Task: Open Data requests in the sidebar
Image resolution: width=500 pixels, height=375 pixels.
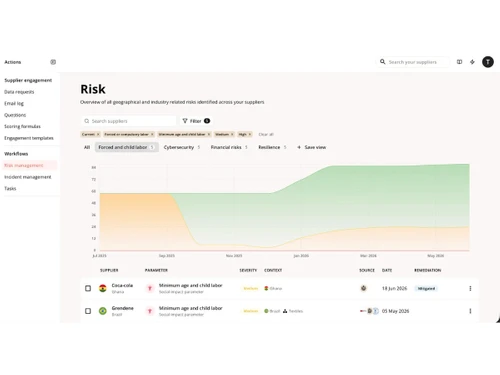Action: (19, 92)
